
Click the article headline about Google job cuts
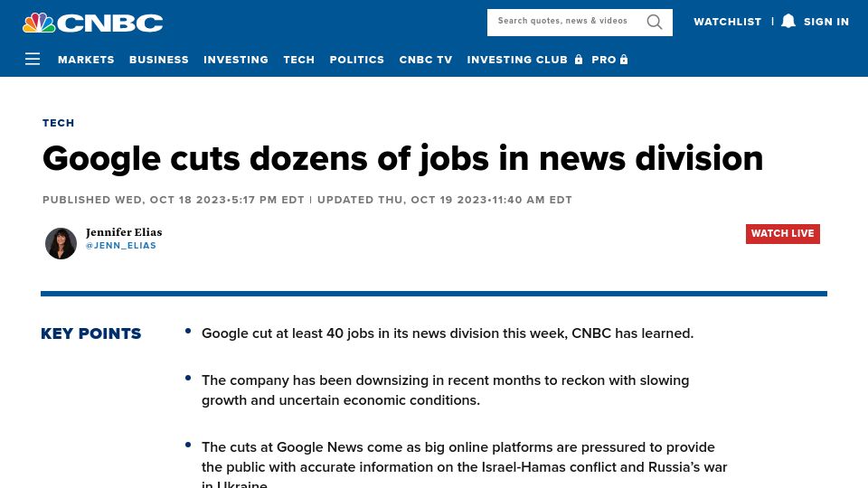(x=403, y=158)
